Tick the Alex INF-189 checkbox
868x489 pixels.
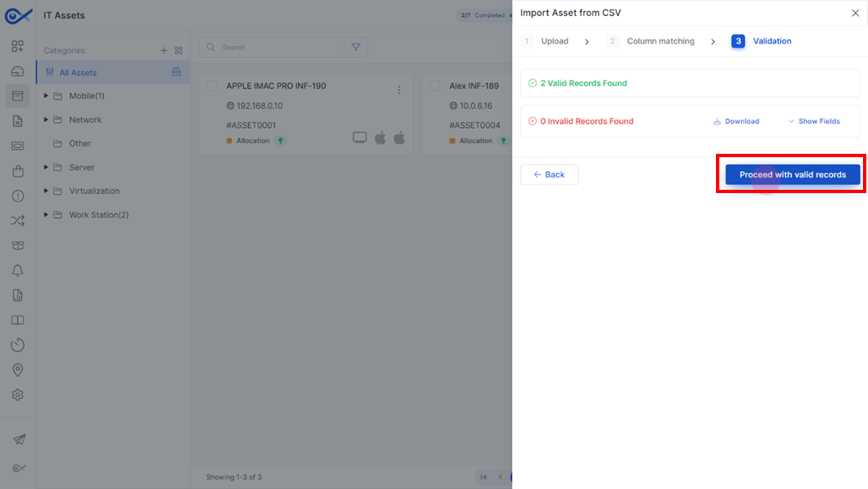pyautogui.click(x=435, y=86)
